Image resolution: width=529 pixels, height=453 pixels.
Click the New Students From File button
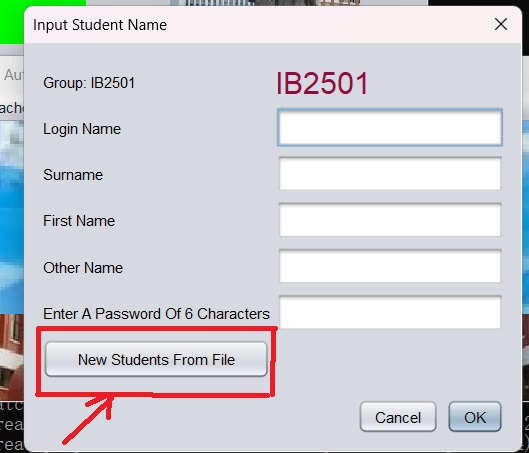point(156,359)
